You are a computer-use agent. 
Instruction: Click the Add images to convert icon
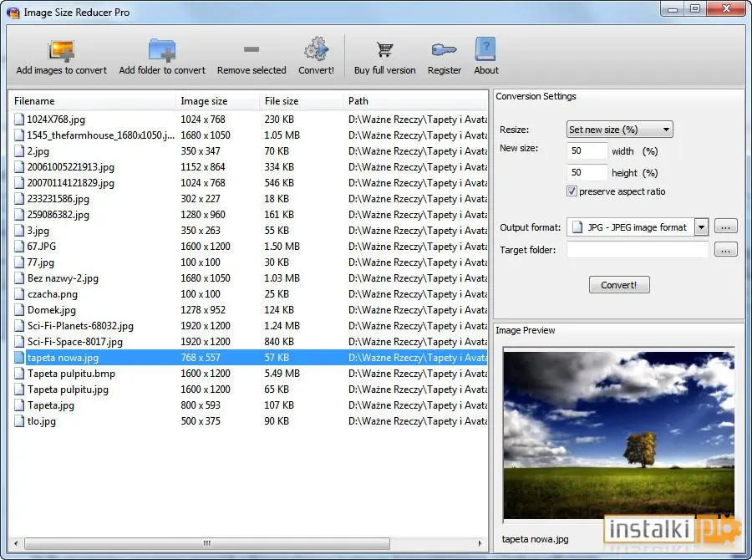(61, 50)
